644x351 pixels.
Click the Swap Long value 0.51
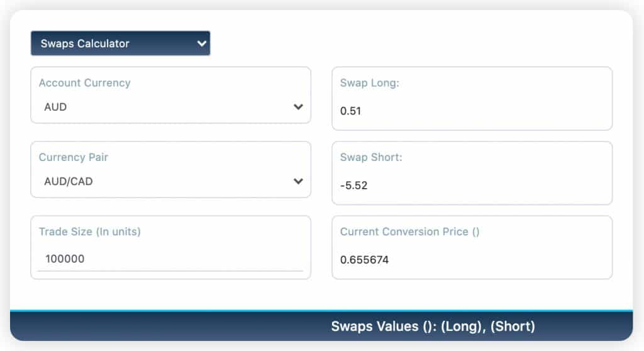[x=351, y=111]
